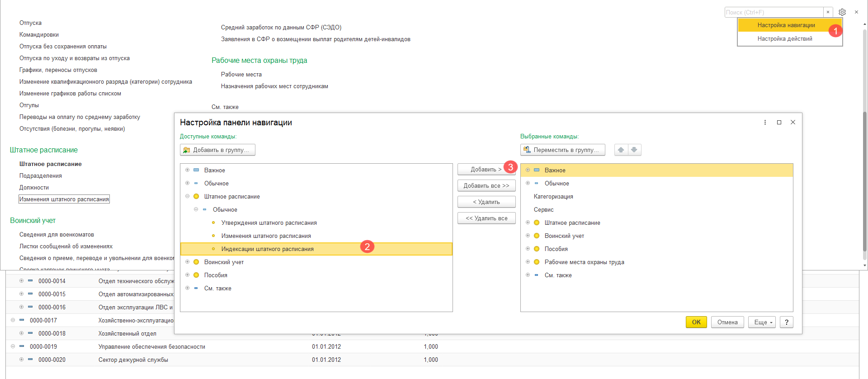Open 'Сведения для военкоматов'
Viewport: 868px width, 379px height.
tap(57, 235)
